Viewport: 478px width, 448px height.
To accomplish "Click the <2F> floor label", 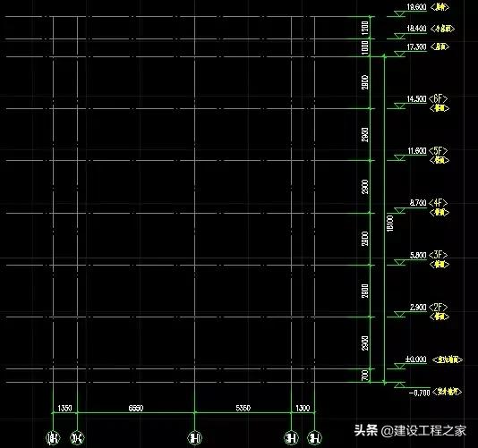I will pos(438,307).
